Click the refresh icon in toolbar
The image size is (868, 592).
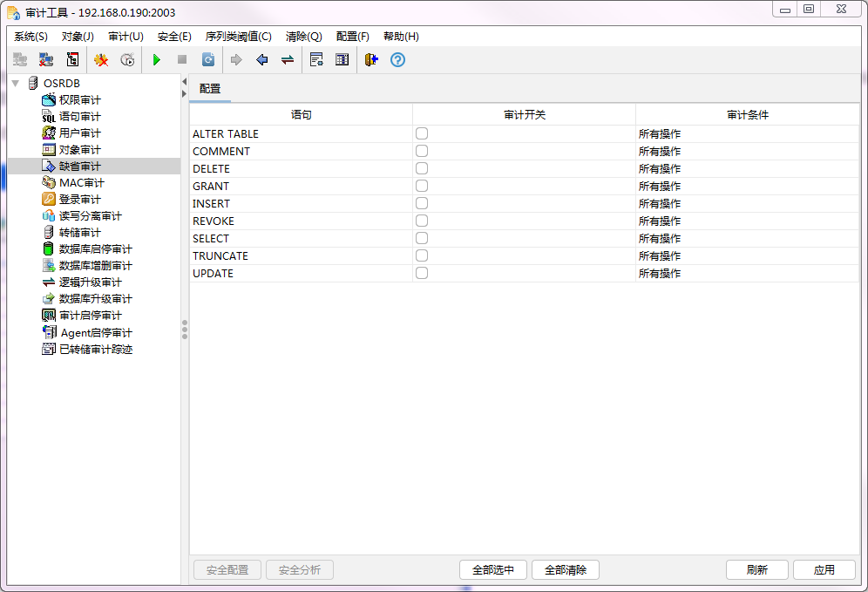point(208,59)
